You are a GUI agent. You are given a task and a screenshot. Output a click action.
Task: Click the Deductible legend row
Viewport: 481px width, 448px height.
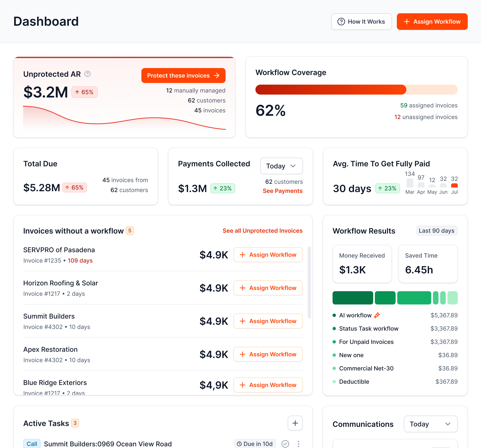coord(395,381)
